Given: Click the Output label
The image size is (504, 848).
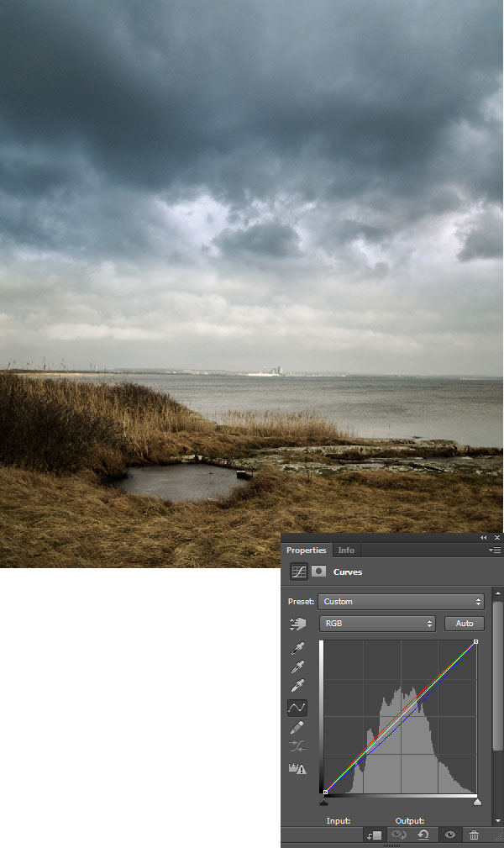Looking at the screenshot, I should [x=410, y=821].
